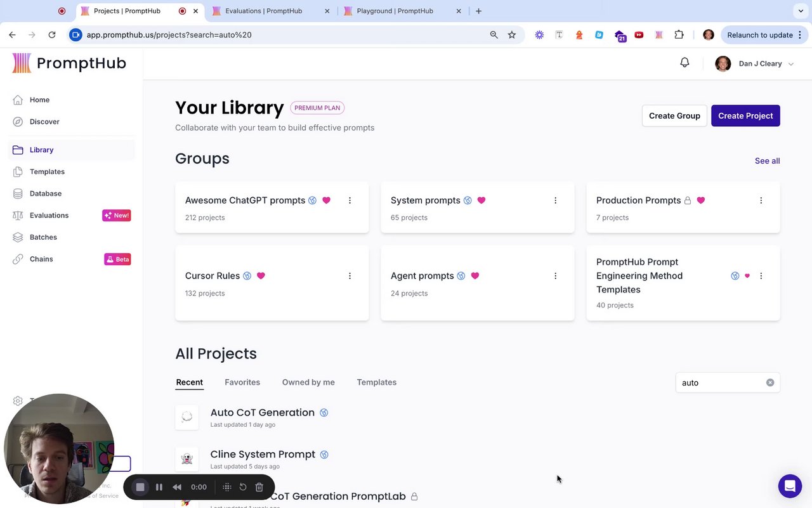Open the Cline System Prompt project

pyautogui.click(x=263, y=454)
